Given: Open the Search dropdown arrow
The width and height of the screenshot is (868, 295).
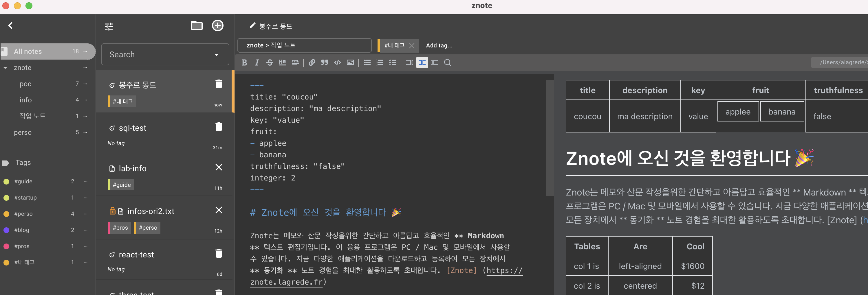Looking at the screenshot, I should click(x=217, y=55).
